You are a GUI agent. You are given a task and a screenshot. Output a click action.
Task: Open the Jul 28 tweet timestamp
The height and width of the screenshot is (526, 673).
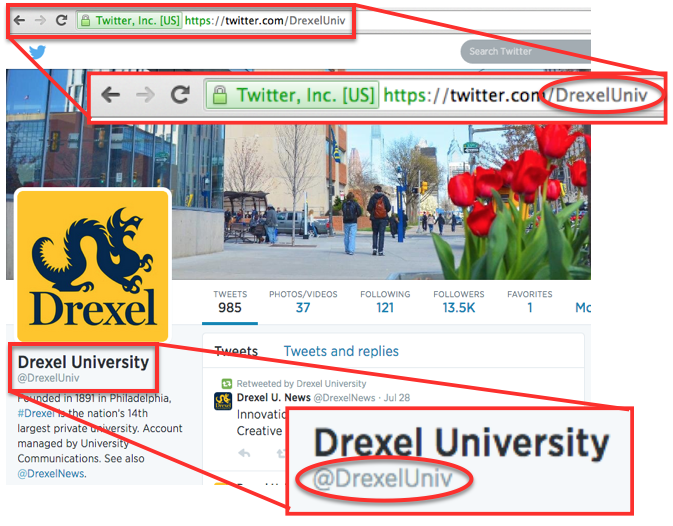(x=397, y=398)
